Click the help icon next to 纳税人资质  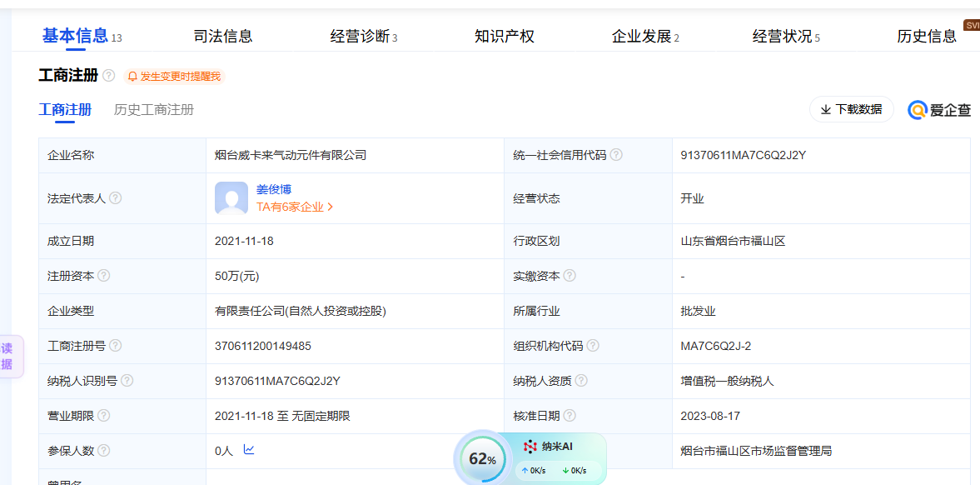click(x=581, y=381)
